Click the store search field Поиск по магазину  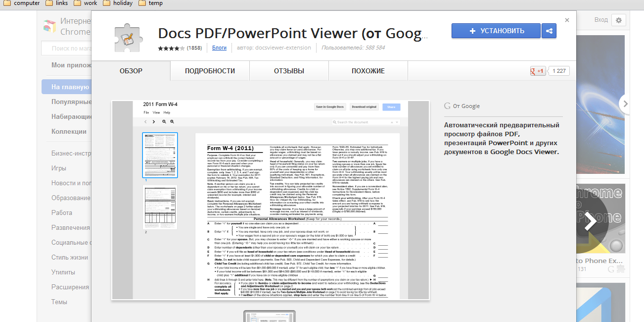point(67,48)
